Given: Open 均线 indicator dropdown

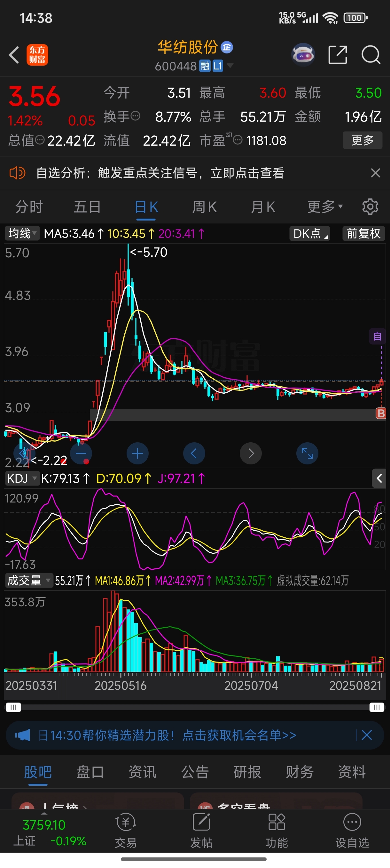Looking at the screenshot, I should click(x=22, y=233).
